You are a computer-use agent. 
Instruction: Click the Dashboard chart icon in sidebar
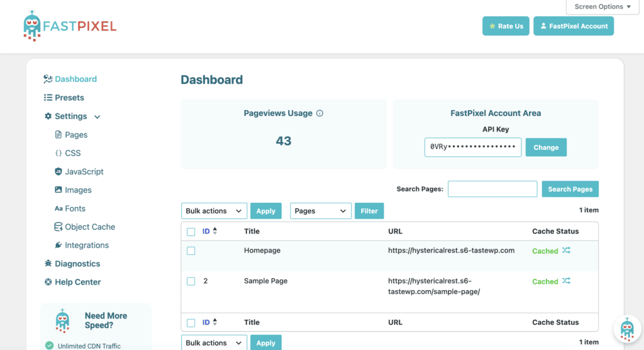click(x=48, y=79)
